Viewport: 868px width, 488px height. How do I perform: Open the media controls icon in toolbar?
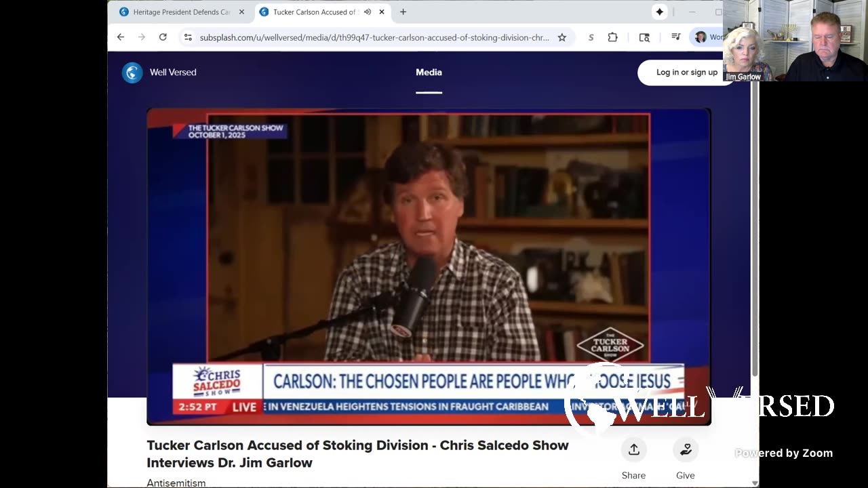[675, 37]
